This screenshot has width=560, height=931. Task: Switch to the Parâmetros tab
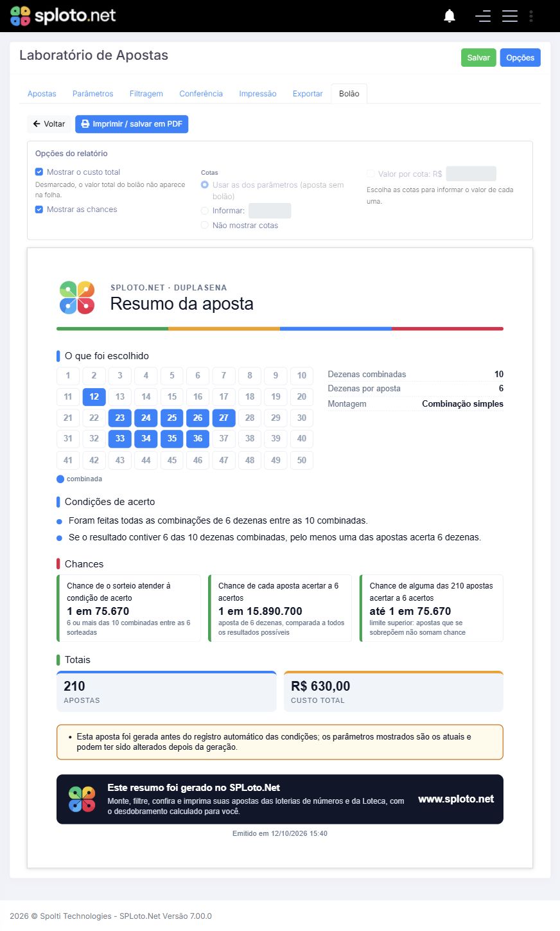click(x=92, y=94)
